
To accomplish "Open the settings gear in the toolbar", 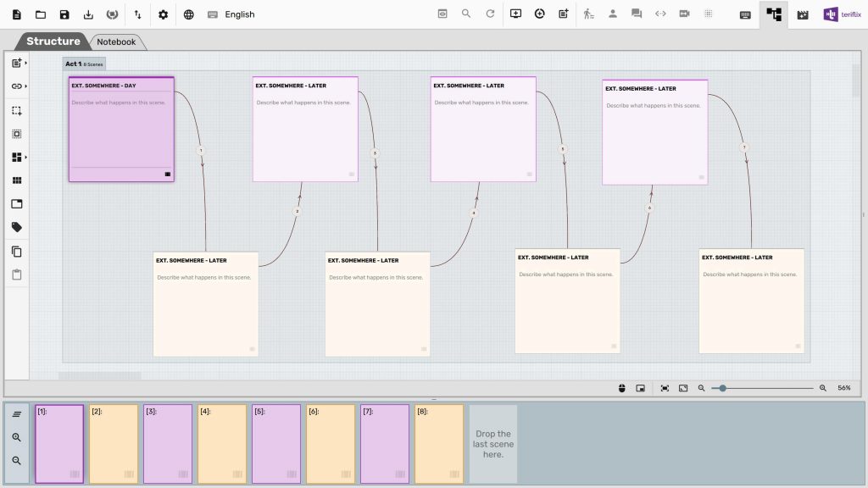I will coord(164,14).
